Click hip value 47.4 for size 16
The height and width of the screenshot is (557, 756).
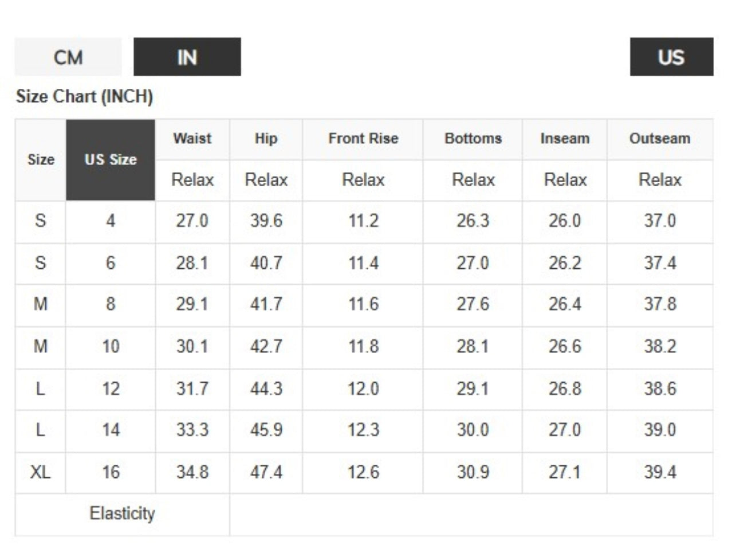coord(266,472)
